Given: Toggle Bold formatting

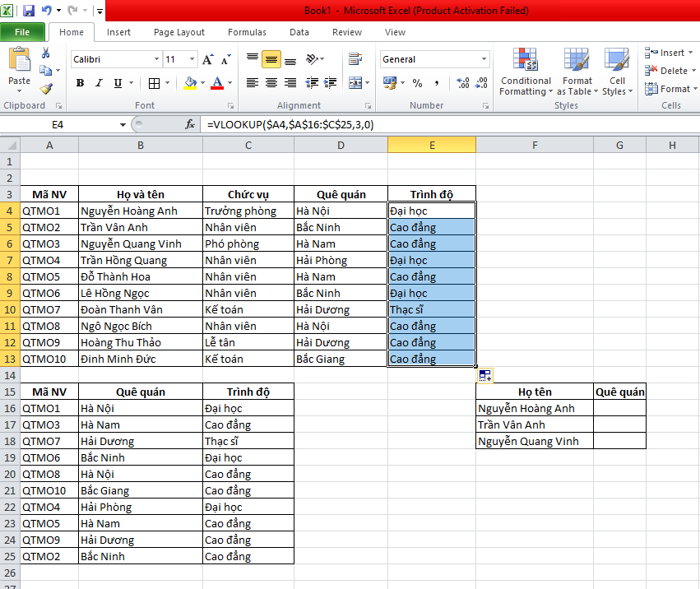Looking at the screenshot, I should point(81,83).
